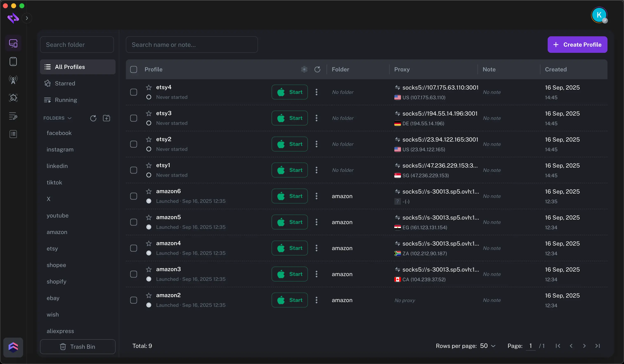
Task: Star the etsy4 profile
Action: point(149,87)
